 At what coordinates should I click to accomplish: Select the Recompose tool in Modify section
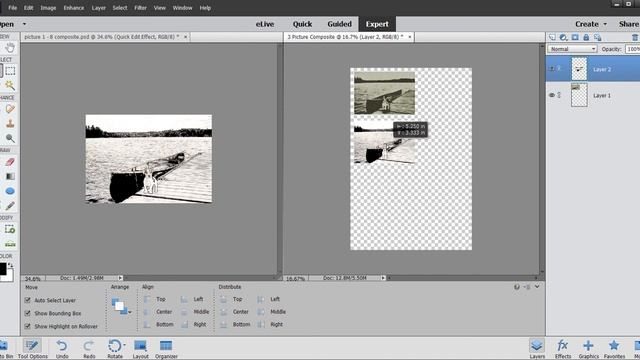click(10, 229)
